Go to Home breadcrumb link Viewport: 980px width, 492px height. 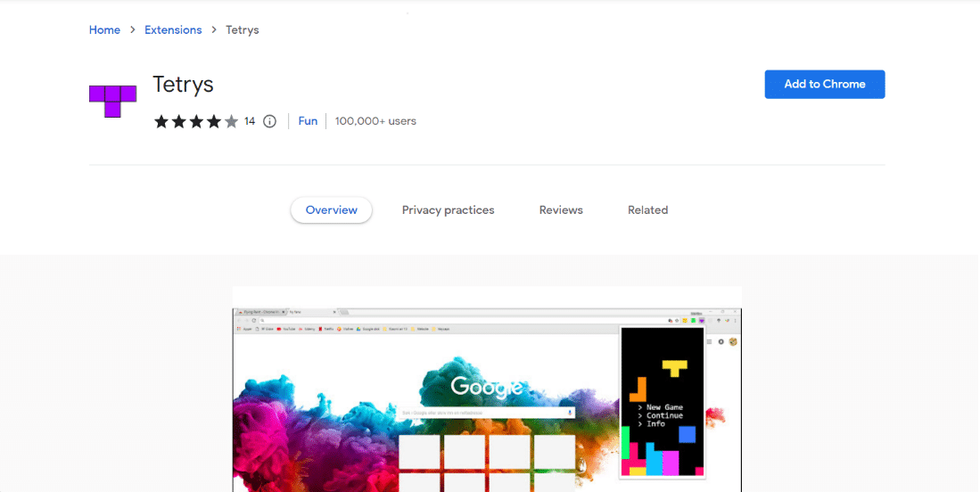[104, 30]
